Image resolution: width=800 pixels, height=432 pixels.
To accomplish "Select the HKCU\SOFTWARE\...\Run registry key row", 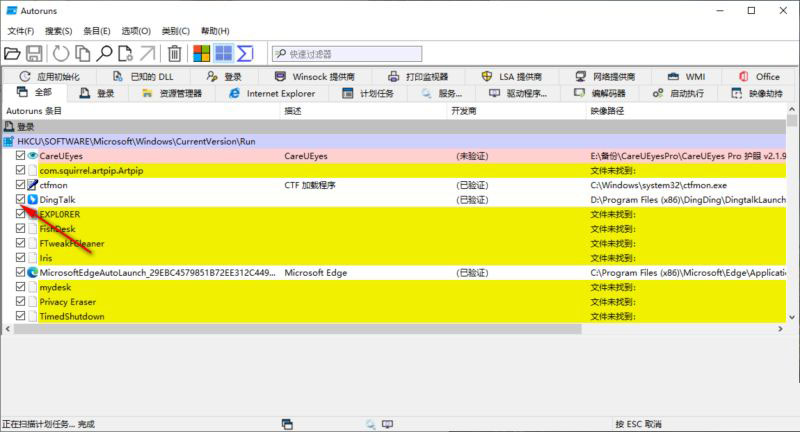I will [x=394, y=141].
